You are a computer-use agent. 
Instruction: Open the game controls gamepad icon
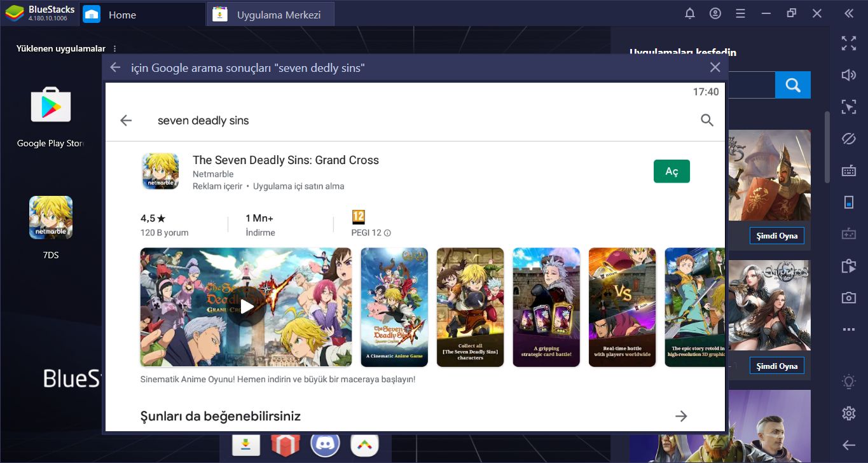coord(849,233)
